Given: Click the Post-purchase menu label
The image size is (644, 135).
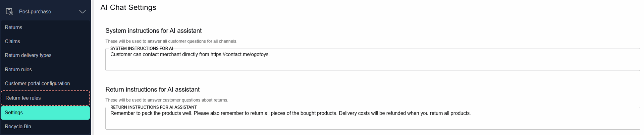Looking at the screenshot, I should point(35,12).
